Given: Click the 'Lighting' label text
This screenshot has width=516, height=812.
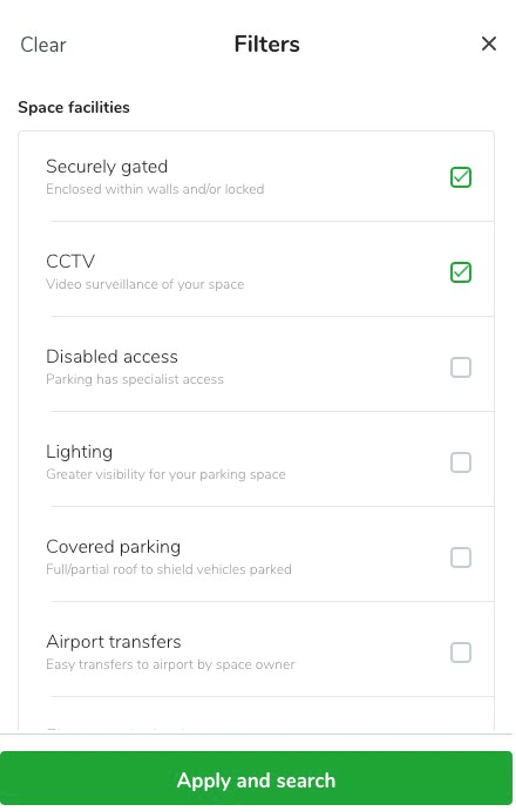Looking at the screenshot, I should tap(79, 451).
